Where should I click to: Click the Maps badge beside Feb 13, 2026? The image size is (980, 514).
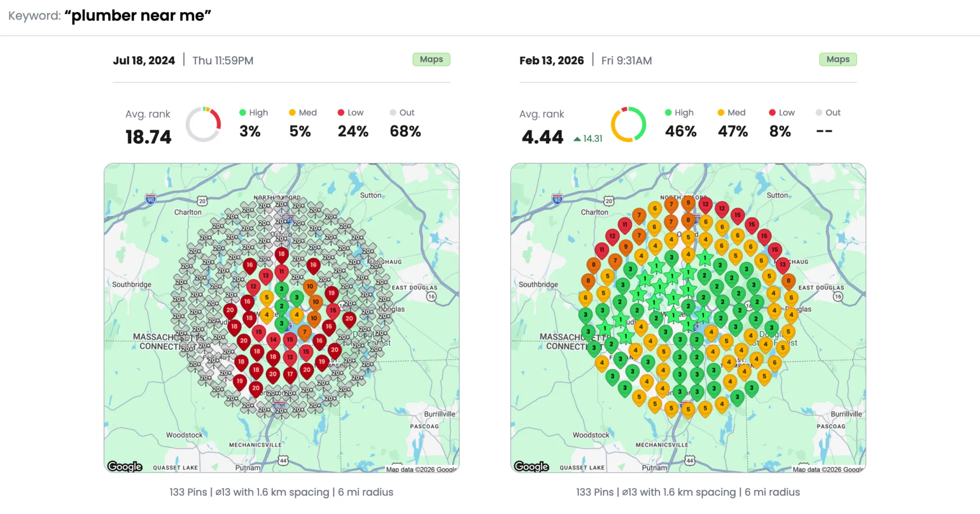(838, 59)
